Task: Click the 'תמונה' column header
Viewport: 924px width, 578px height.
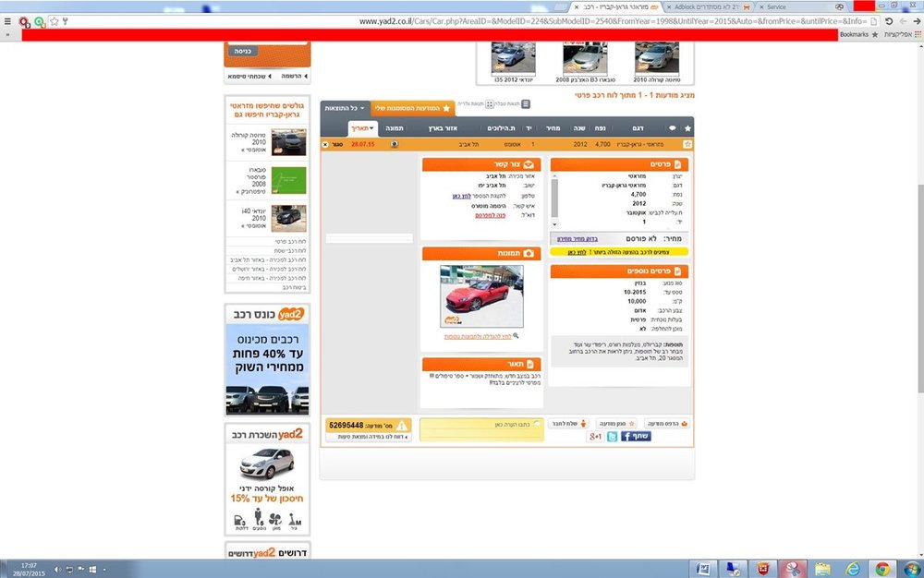Action: (395, 128)
